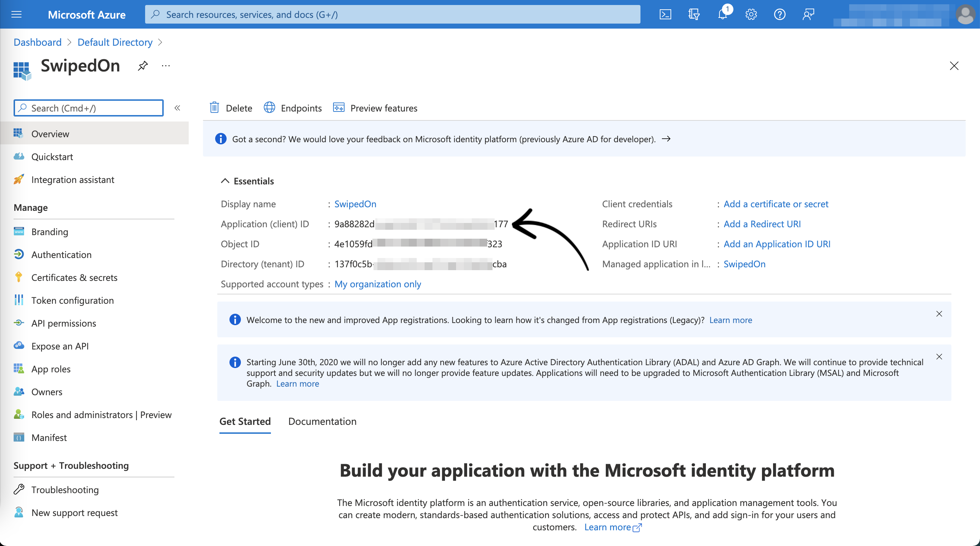Open the Feedback icon in top bar

coord(808,14)
